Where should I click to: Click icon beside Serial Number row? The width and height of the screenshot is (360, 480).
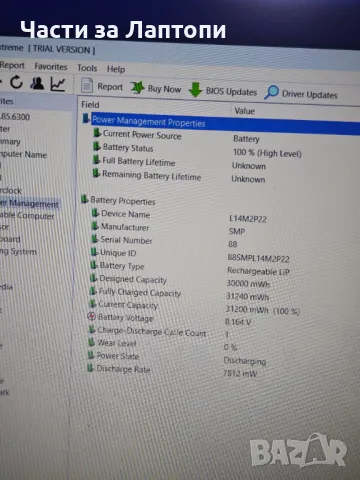click(94, 239)
